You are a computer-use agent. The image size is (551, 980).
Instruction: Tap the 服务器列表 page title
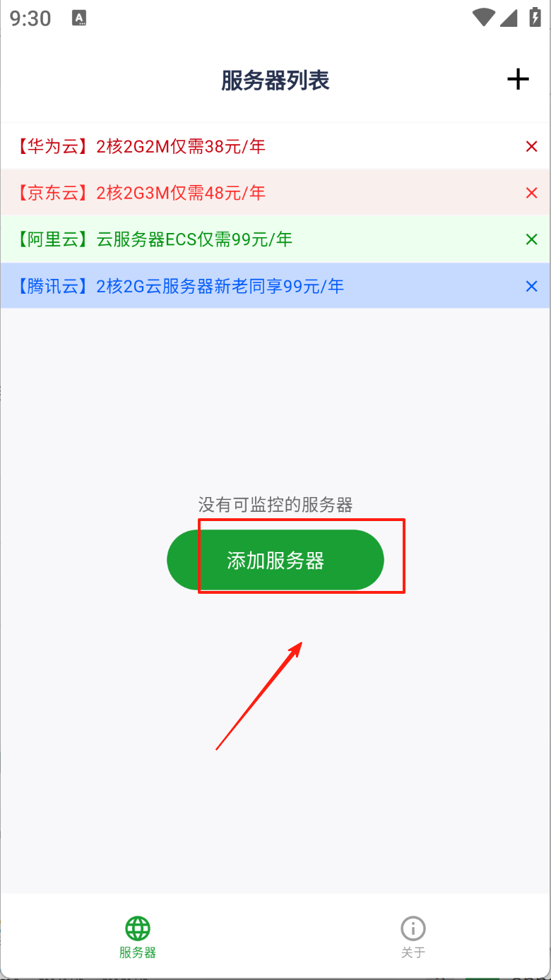tap(275, 80)
